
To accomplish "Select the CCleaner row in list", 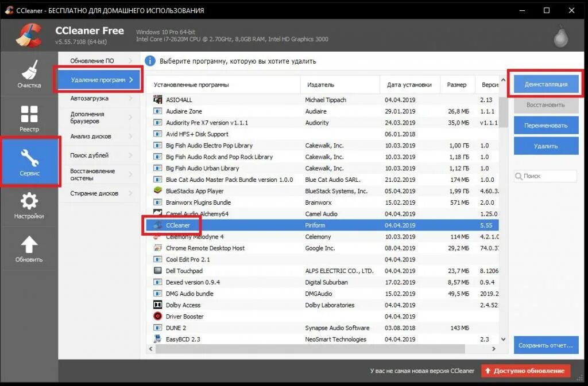I will click(x=323, y=225).
